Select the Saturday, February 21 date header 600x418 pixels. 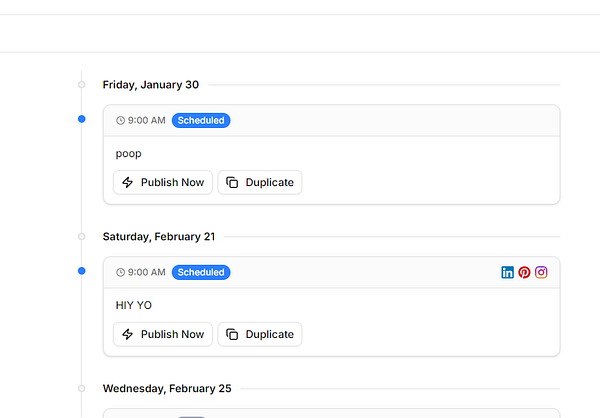tap(159, 237)
